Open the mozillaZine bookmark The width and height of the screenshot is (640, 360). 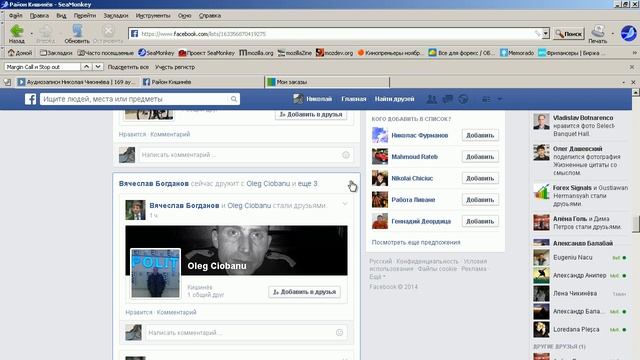point(295,53)
